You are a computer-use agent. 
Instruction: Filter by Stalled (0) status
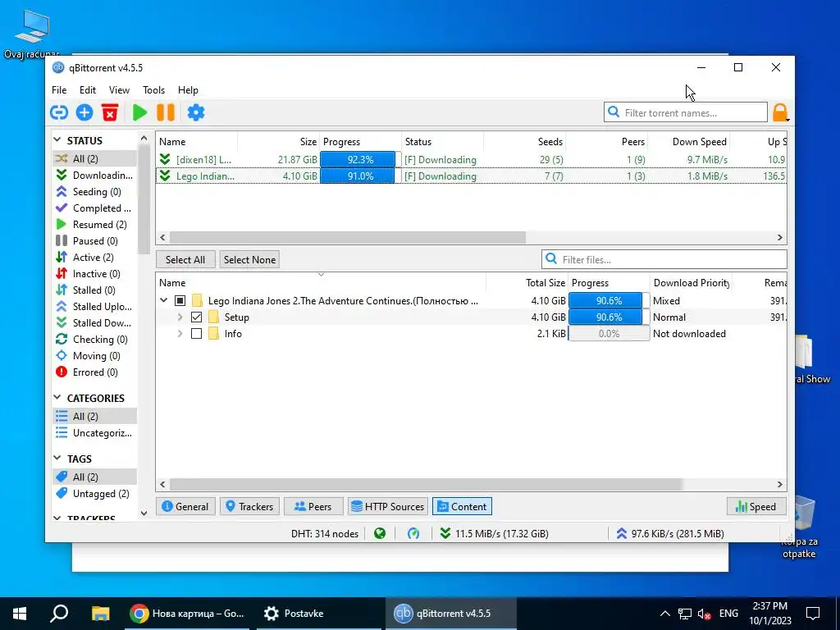point(95,290)
